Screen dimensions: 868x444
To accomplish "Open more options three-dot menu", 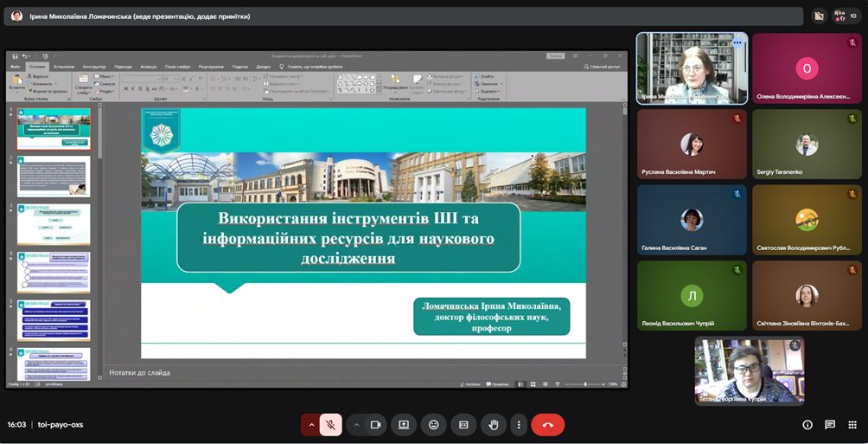I will coord(518,425).
